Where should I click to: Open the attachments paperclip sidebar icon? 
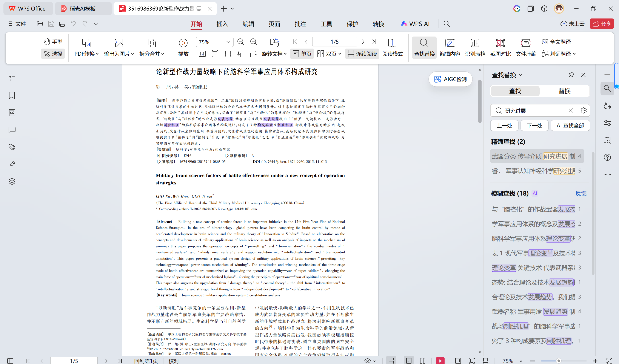(x=12, y=147)
